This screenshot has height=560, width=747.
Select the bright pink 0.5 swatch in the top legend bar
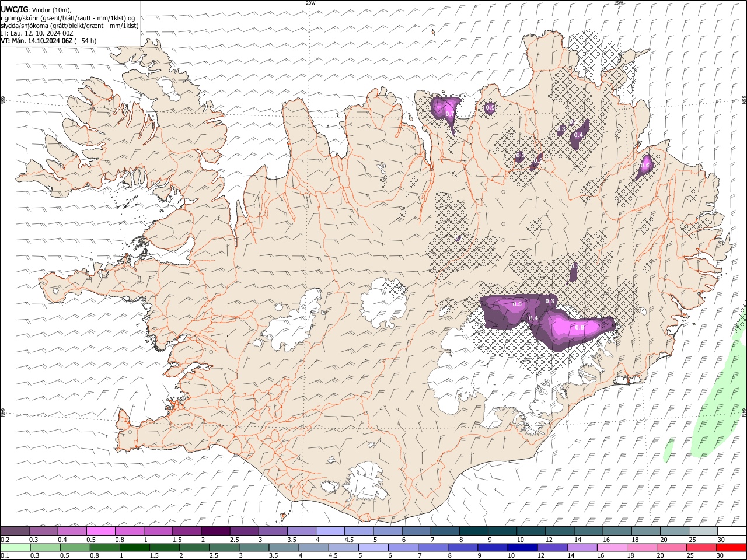point(100,531)
